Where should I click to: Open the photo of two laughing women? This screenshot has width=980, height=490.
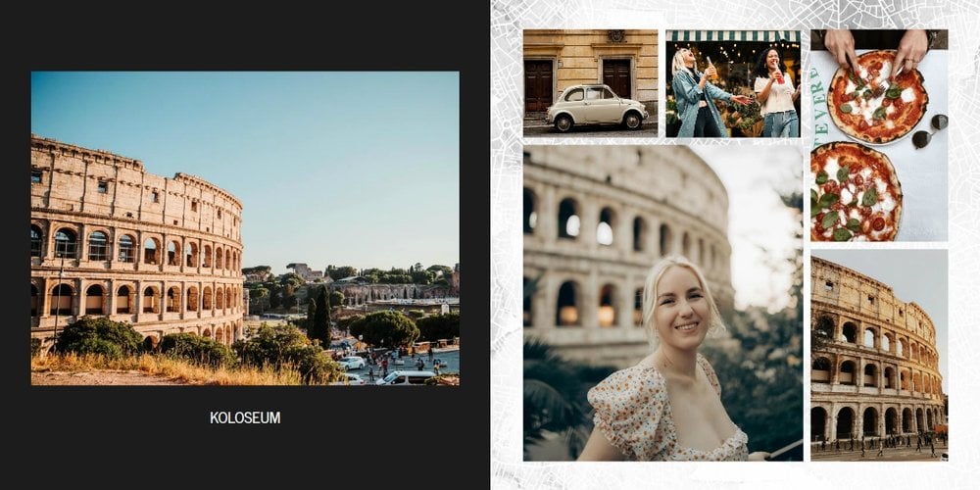(x=733, y=82)
